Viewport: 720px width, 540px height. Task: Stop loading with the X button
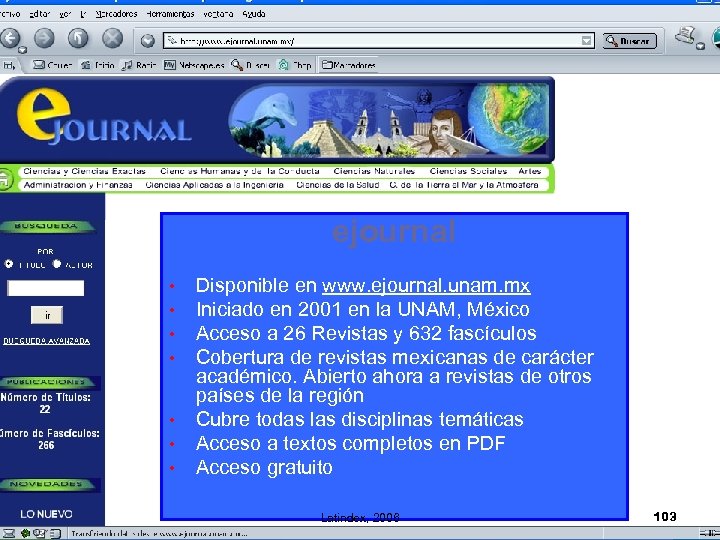[112, 38]
